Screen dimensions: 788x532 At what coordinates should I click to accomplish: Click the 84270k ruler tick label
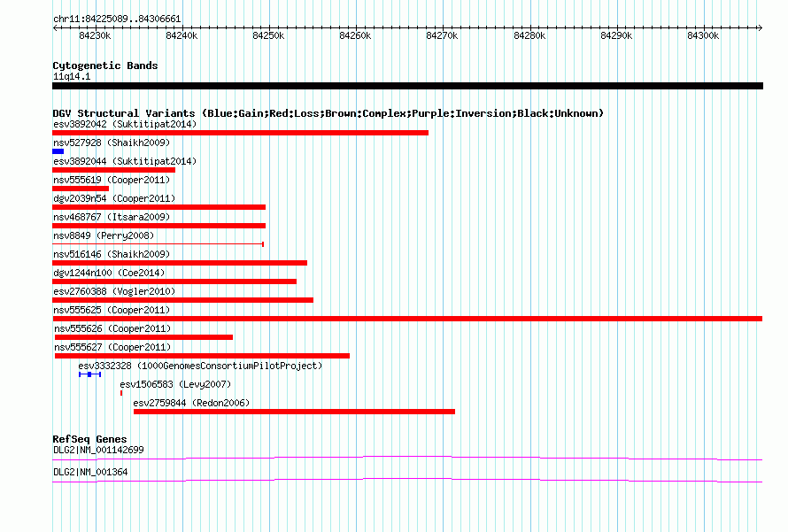(x=442, y=35)
